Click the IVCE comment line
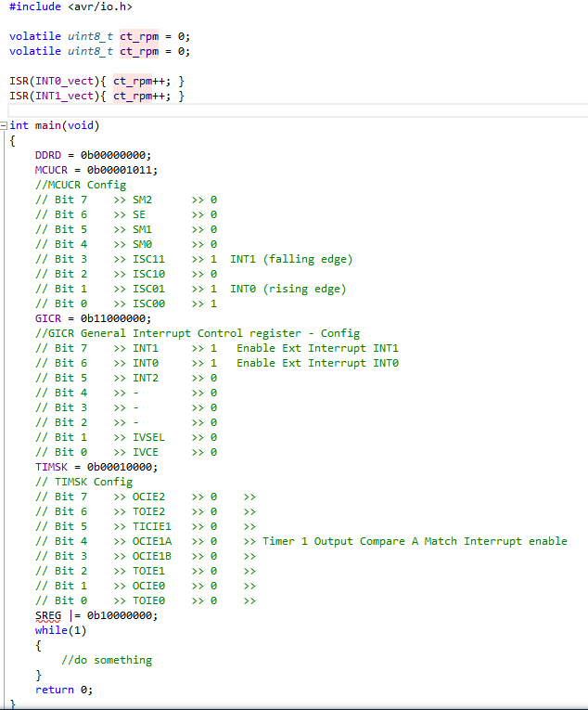The image size is (588, 710). point(126,452)
